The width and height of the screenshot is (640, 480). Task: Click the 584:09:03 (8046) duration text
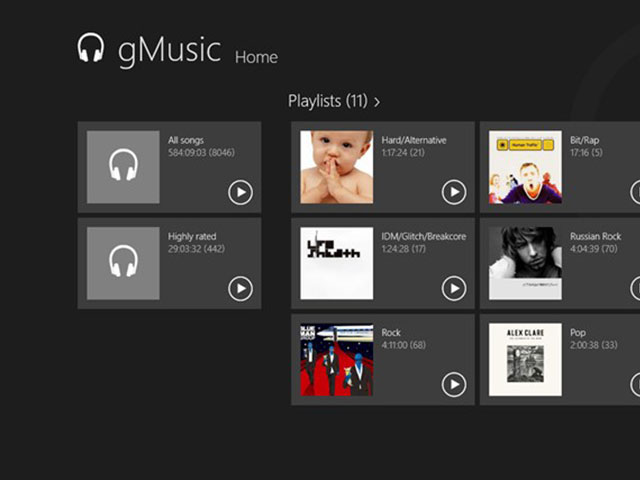coord(201,153)
